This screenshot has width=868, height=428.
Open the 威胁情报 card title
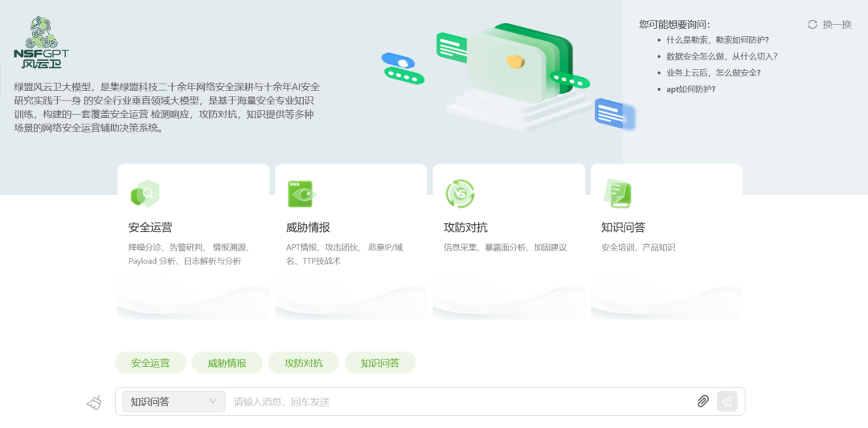[308, 227]
